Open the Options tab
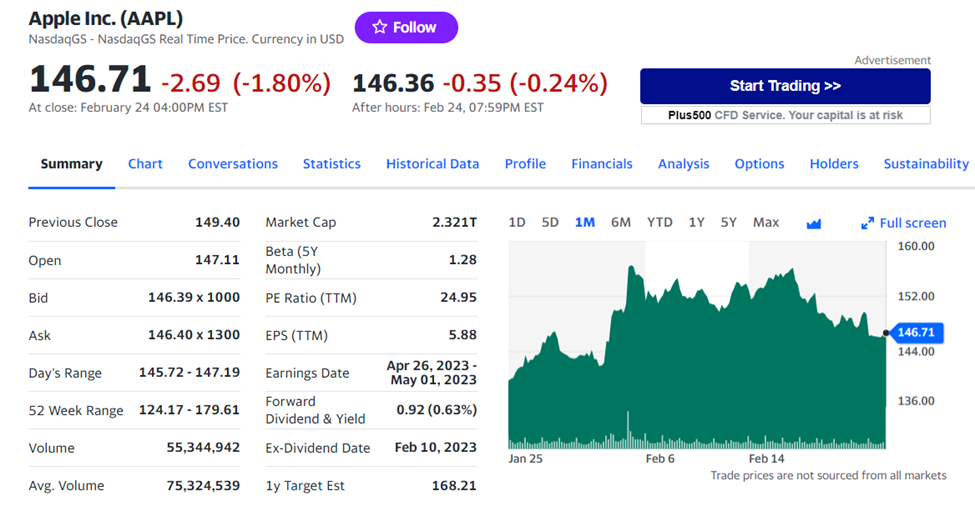Viewport: 975px width, 521px height. tap(759, 164)
